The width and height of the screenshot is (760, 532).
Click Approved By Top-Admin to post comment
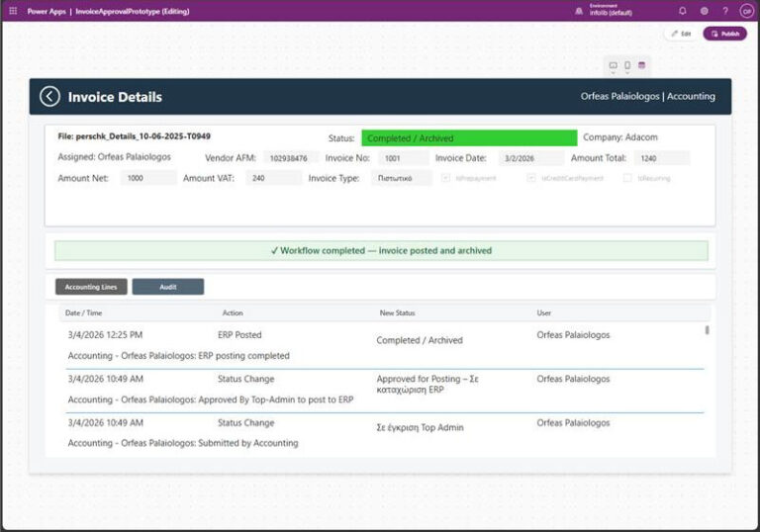pyautogui.click(x=211, y=399)
